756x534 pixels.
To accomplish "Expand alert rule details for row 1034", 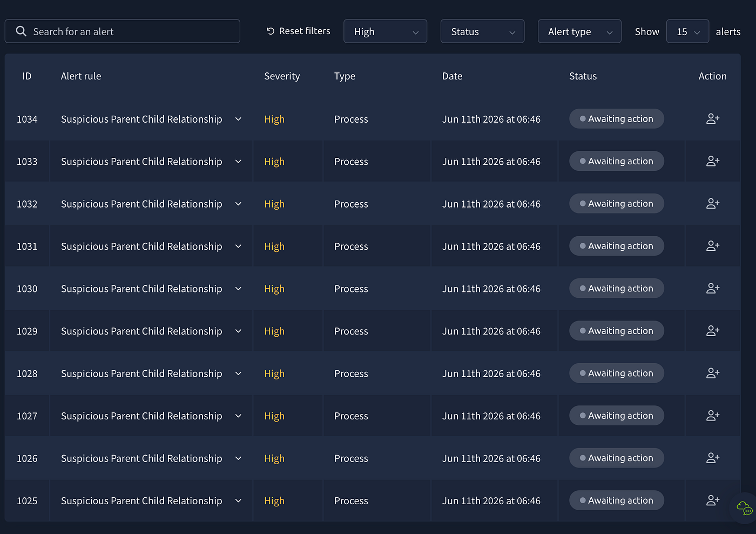I will click(238, 119).
